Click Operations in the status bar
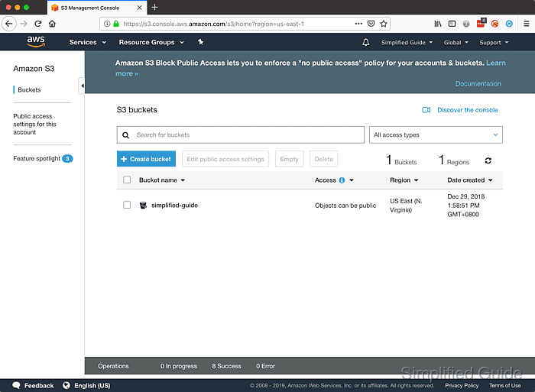Viewport: 535px width, 392px height. tap(113, 366)
